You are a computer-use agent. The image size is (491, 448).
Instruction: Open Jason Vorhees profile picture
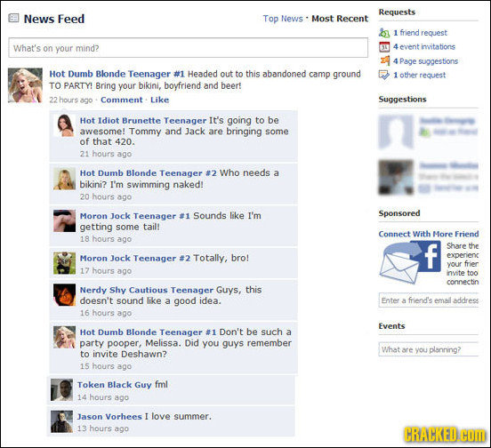(x=61, y=421)
